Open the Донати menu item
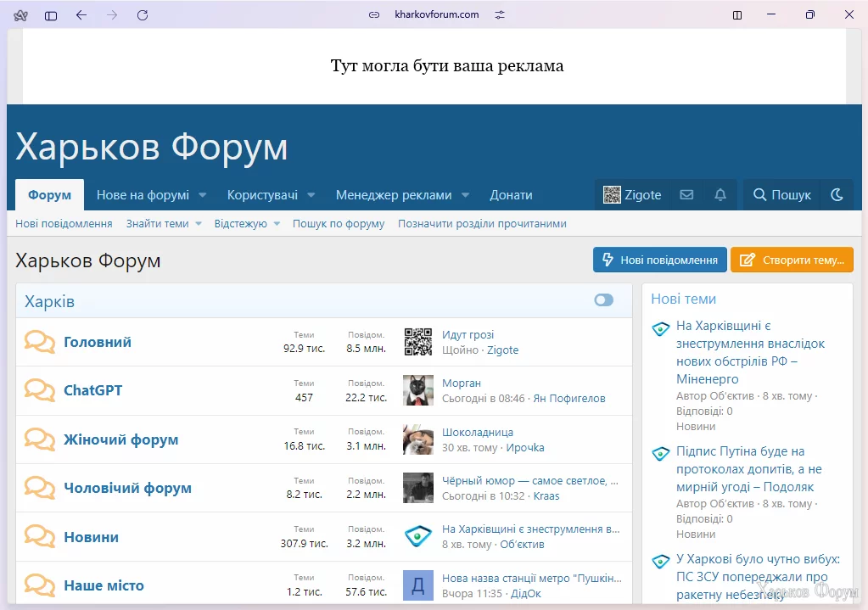Viewport: 868px width, 610px height. [511, 195]
